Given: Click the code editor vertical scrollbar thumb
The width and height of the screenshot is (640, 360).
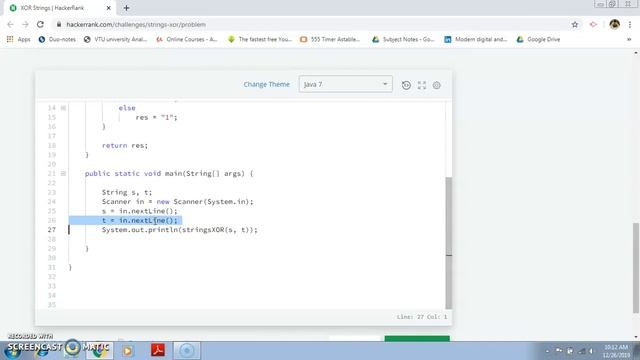Looking at the screenshot, I should 449,243.
